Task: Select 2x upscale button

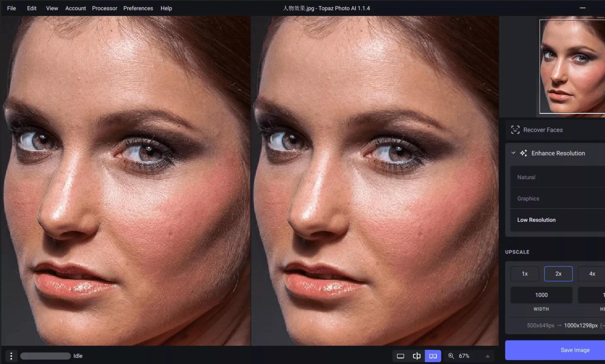Action: [x=558, y=273]
